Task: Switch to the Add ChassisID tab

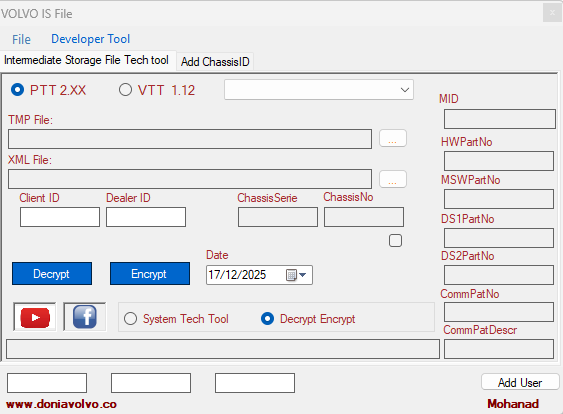Action: click(215, 62)
